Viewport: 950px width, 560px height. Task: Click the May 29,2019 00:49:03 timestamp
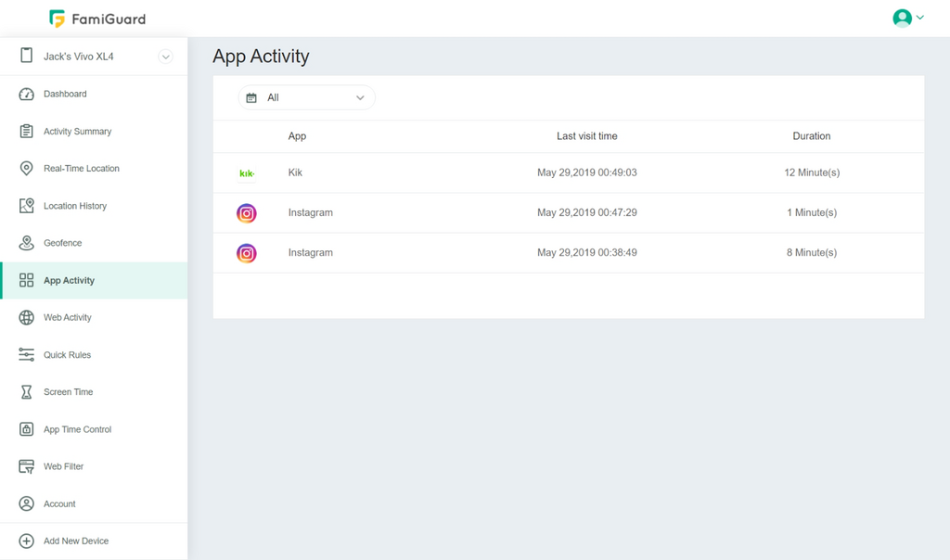point(587,172)
